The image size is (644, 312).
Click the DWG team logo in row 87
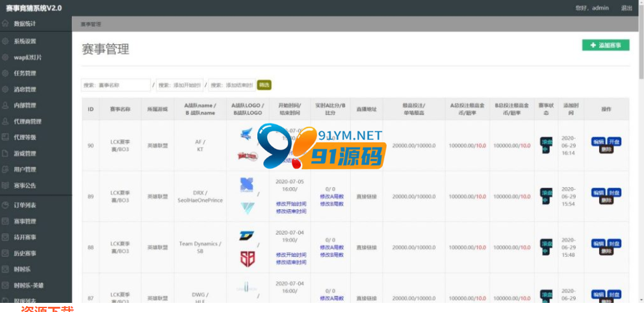click(246, 288)
